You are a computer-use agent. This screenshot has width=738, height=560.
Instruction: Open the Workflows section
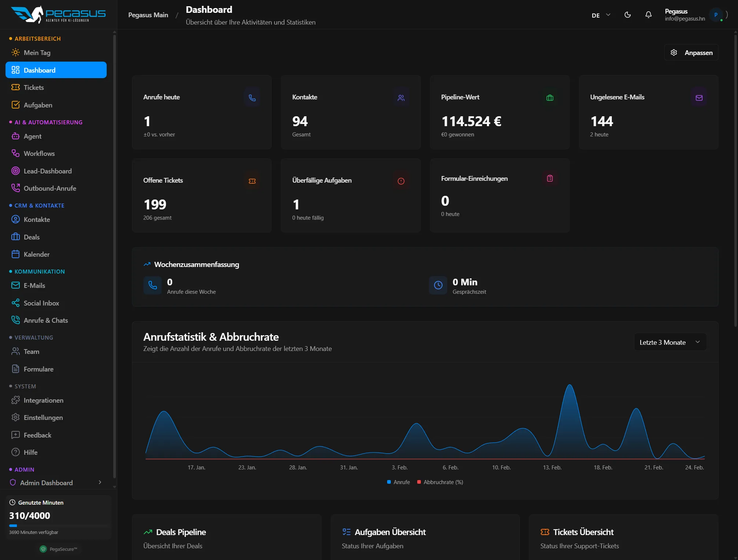click(x=39, y=153)
